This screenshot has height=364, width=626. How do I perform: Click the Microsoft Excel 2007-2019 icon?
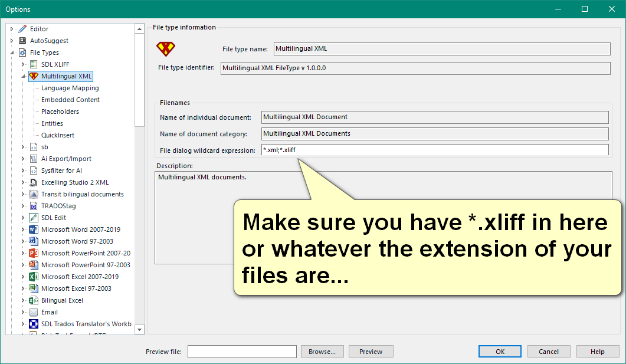tap(34, 277)
